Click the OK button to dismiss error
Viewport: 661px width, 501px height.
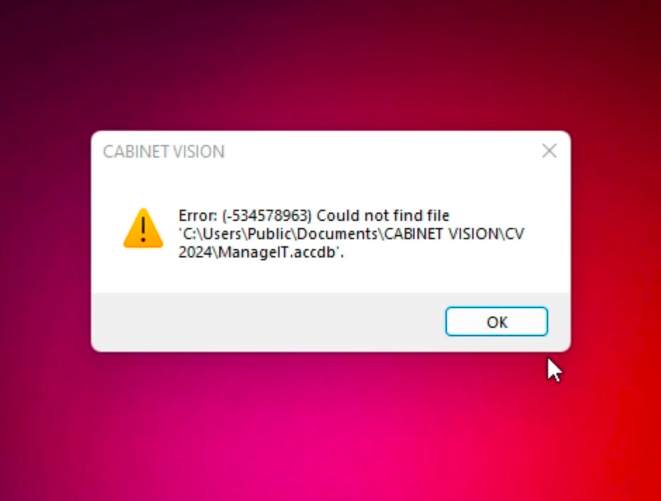pos(497,322)
